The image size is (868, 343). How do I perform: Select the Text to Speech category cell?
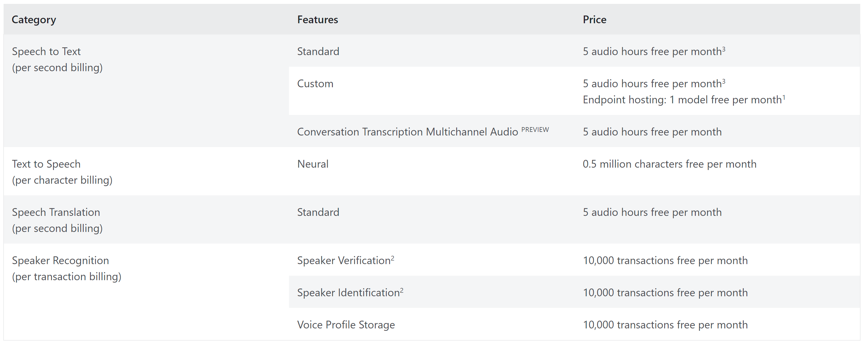pyautogui.click(x=146, y=171)
